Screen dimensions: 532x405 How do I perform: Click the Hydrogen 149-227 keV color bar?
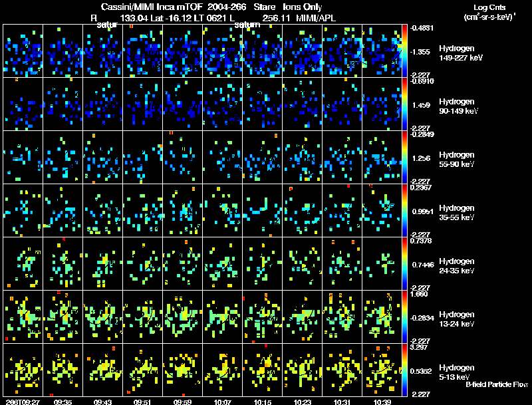click(404, 51)
